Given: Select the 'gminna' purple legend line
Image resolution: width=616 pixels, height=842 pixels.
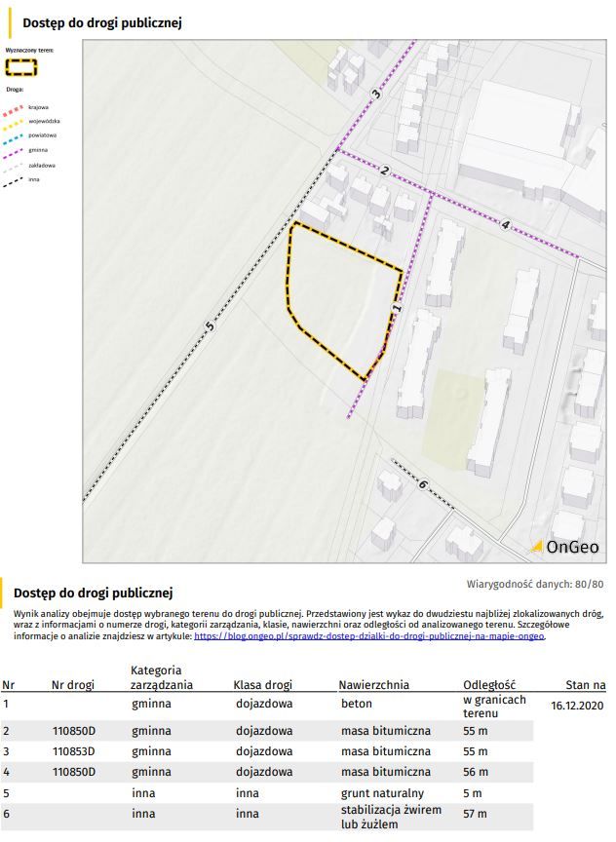Looking at the screenshot, I should coord(16,151).
